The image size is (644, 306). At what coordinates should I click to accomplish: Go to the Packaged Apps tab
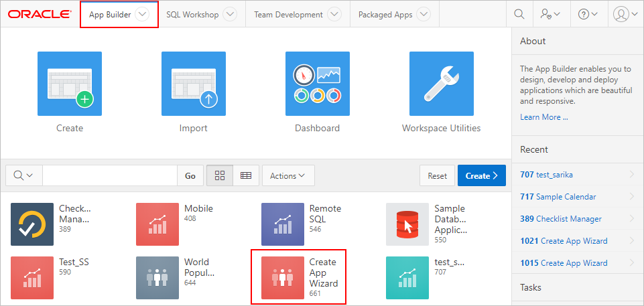point(385,14)
